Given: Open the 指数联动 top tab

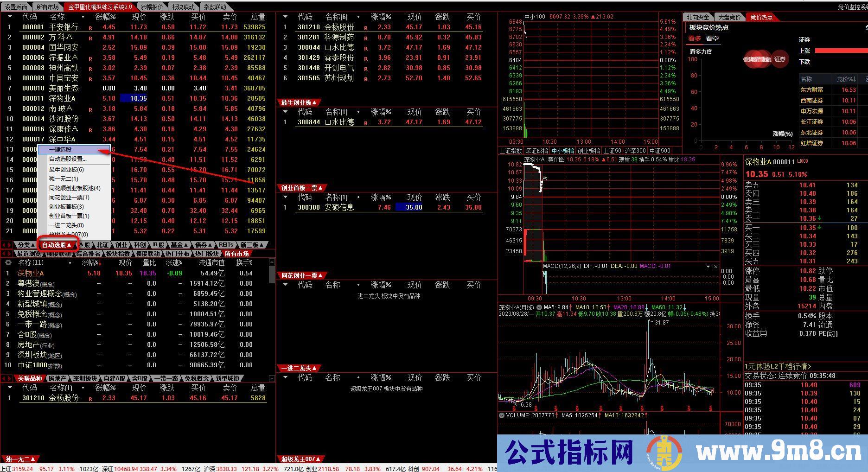Looking at the screenshot, I should click(x=215, y=7).
